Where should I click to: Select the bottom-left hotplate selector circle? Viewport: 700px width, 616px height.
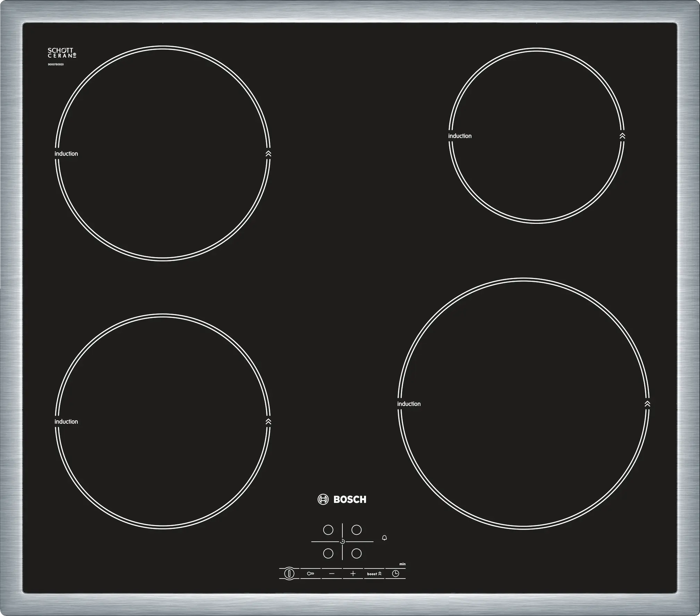coord(328,553)
